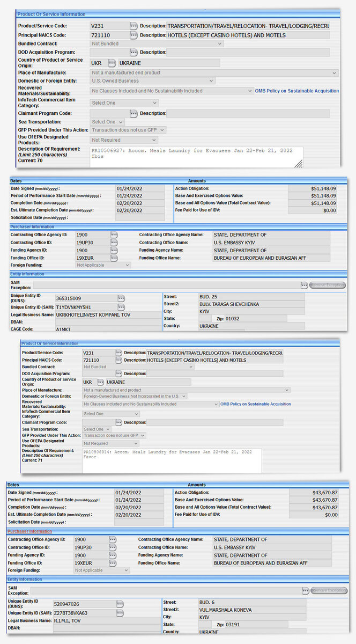Click the R.I.M.I., TOV business name
This screenshot has width=356, height=644.
coord(106,620)
